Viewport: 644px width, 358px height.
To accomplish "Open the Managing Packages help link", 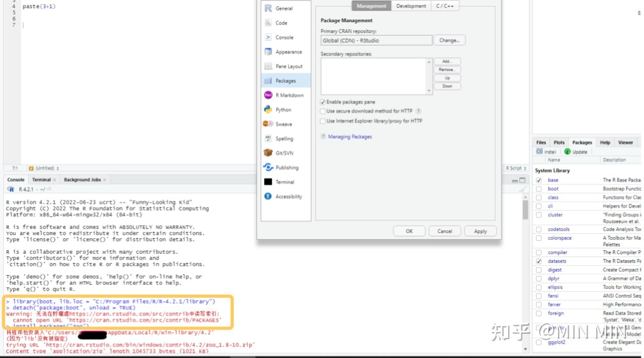I will [x=349, y=137].
